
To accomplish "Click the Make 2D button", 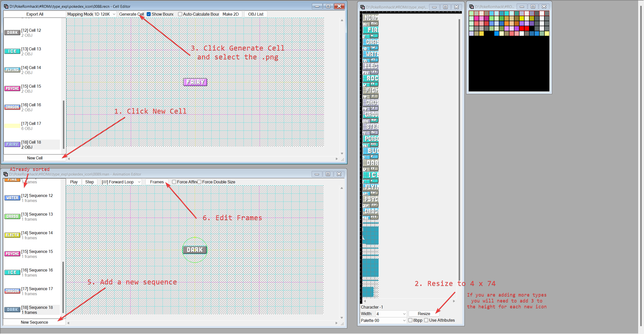I will tap(231, 14).
